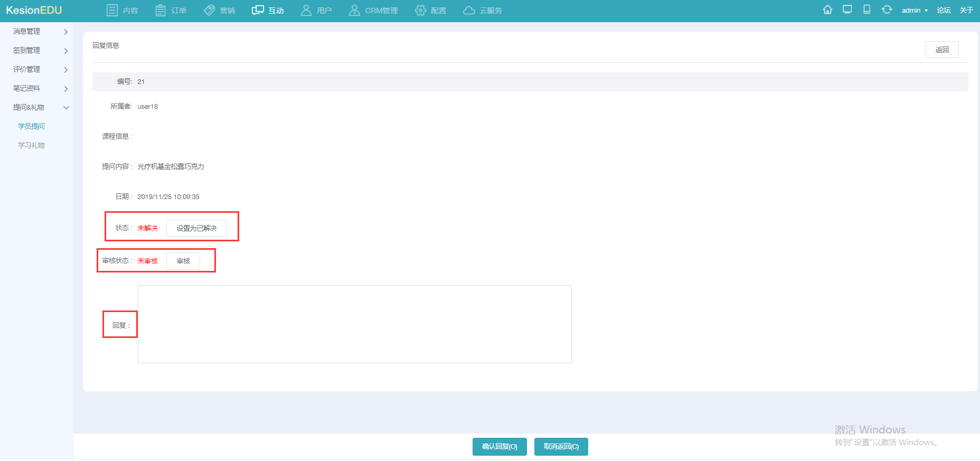
Task: Open the admin account dropdown
Action: click(x=914, y=11)
